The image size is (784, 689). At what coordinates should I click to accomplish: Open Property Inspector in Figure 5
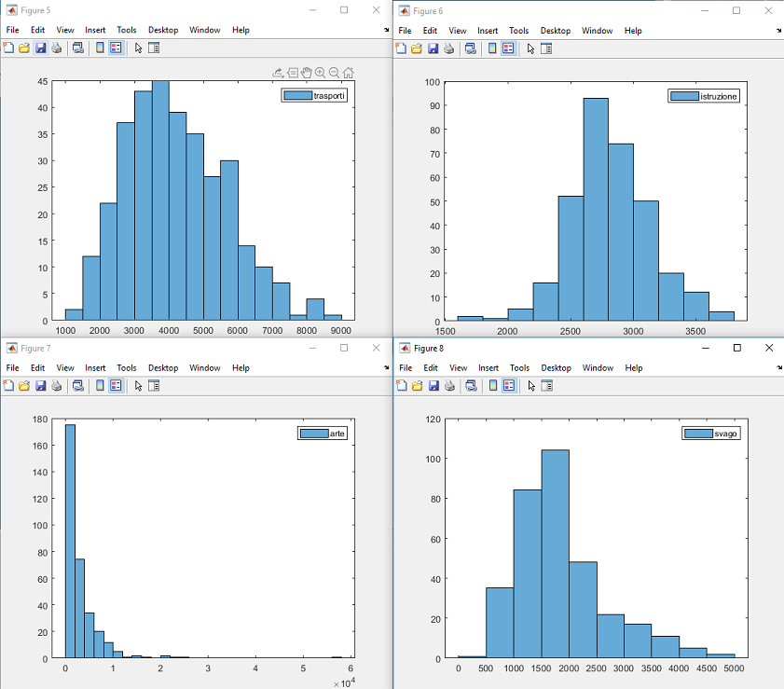click(154, 48)
